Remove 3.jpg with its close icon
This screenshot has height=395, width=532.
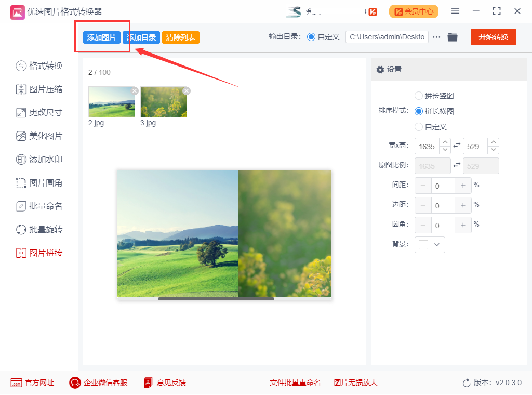(187, 90)
